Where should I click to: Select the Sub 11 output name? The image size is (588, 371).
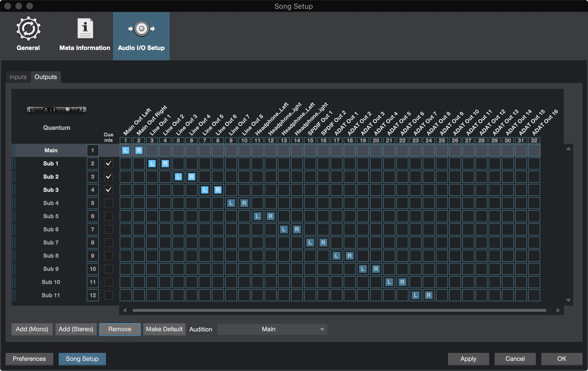tap(51, 295)
